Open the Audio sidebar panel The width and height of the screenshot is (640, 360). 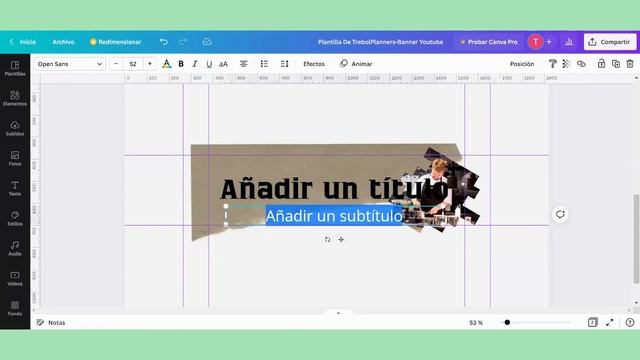point(15,248)
